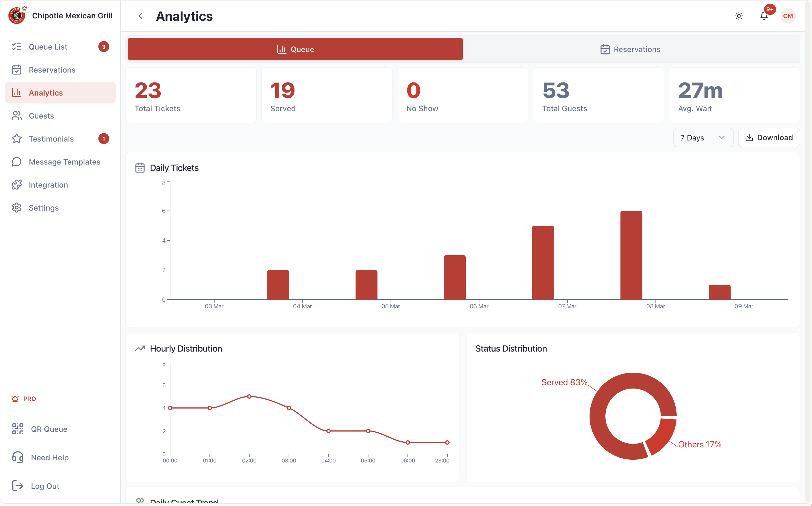Click the 08 Mar bar in Daily Tickets

(631, 255)
